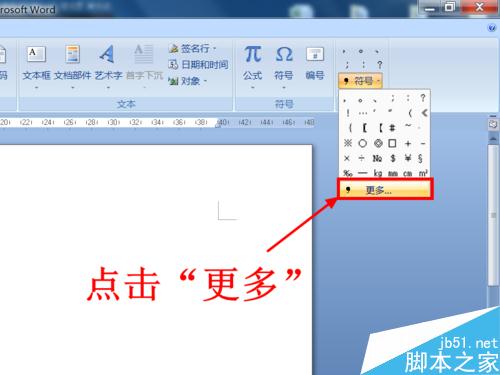Insert the □ square symbol

392,143
